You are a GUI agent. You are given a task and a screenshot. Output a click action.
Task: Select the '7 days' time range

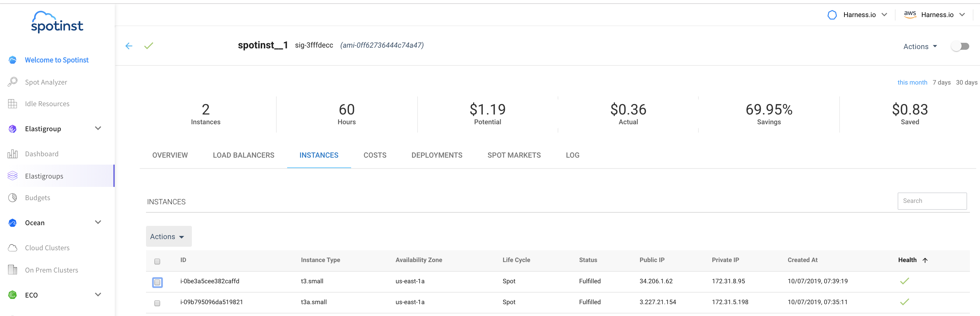point(941,82)
